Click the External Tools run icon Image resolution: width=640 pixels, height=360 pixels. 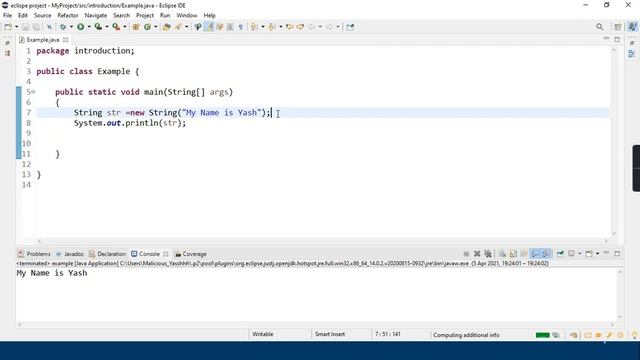tap(116, 27)
